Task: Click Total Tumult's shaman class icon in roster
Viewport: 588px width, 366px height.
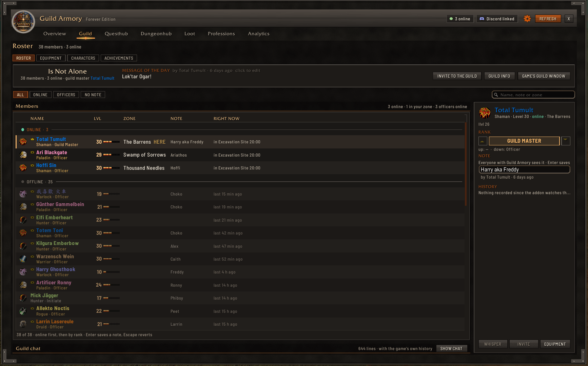Action: (x=23, y=142)
